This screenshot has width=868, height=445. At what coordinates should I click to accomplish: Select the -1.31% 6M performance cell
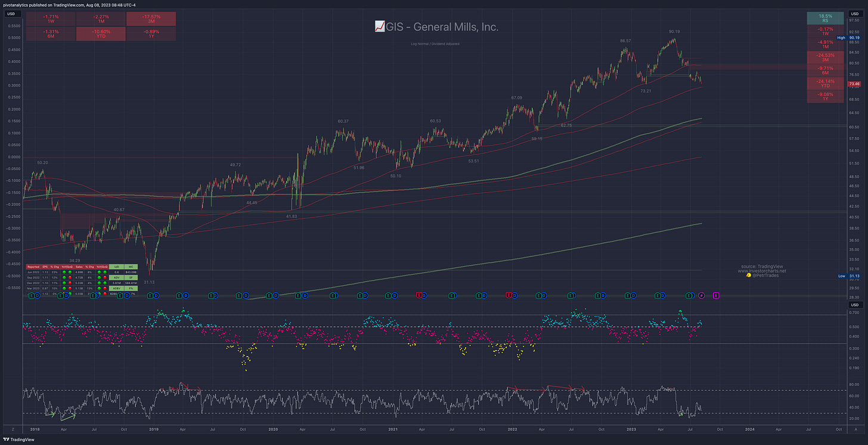tap(51, 34)
